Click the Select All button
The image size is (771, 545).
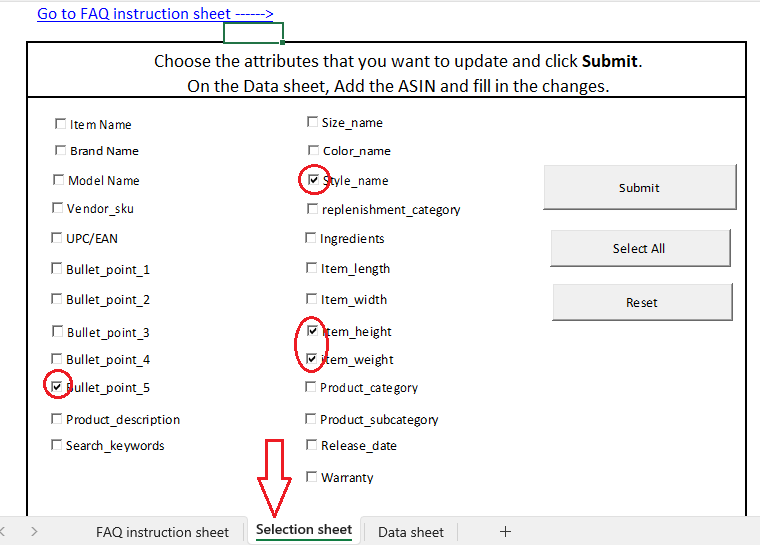(639, 248)
